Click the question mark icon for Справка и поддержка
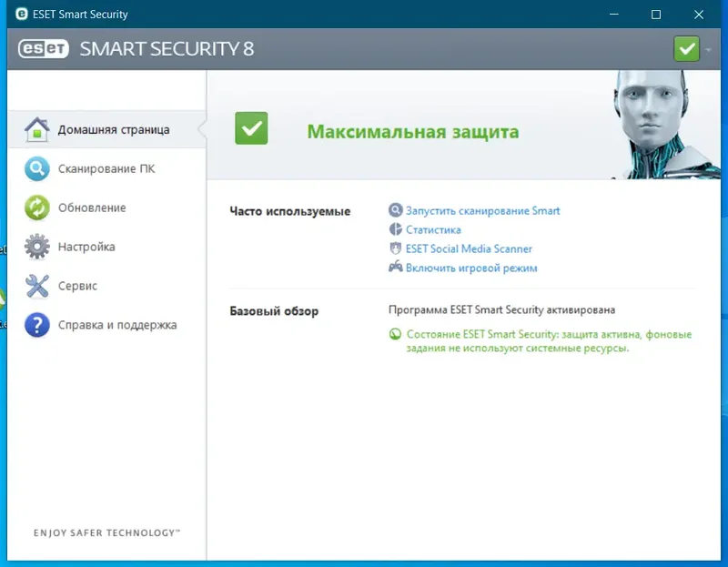Image resolution: width=728 pixels, height=567 pixels. 36,325
